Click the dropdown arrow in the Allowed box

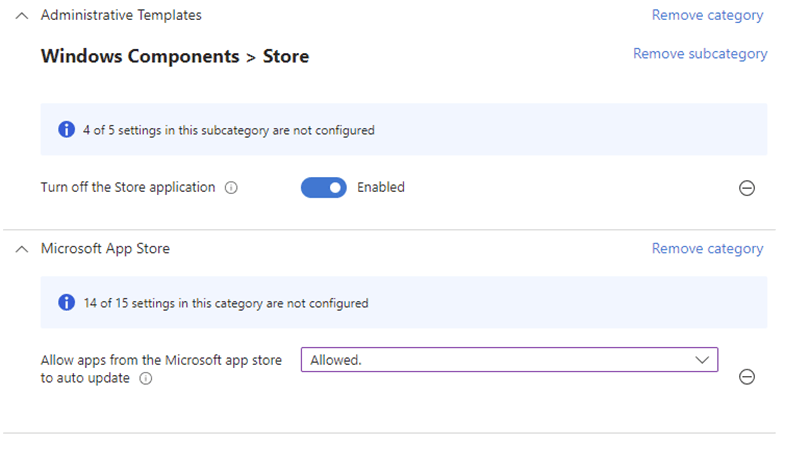point(702,360)
